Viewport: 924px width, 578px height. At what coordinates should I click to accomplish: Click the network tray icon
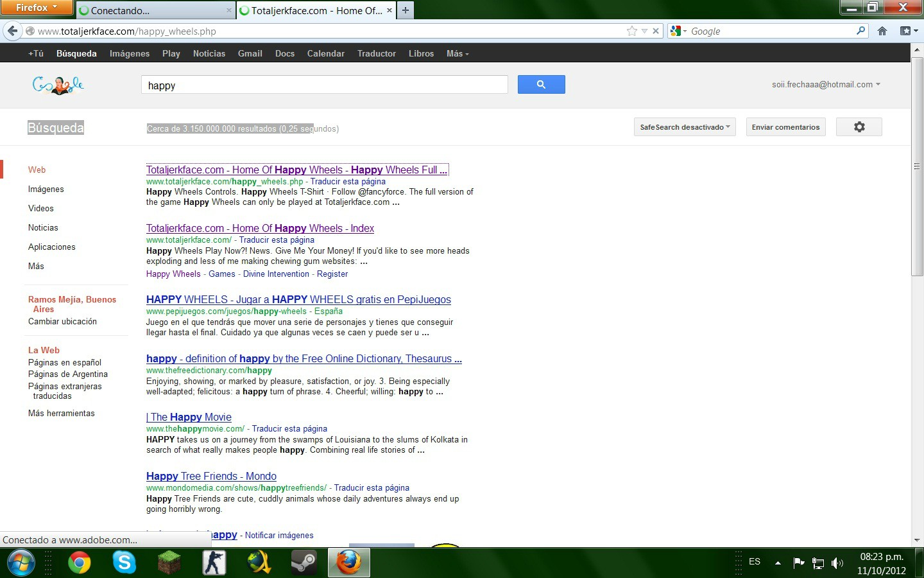coord(818,563)
